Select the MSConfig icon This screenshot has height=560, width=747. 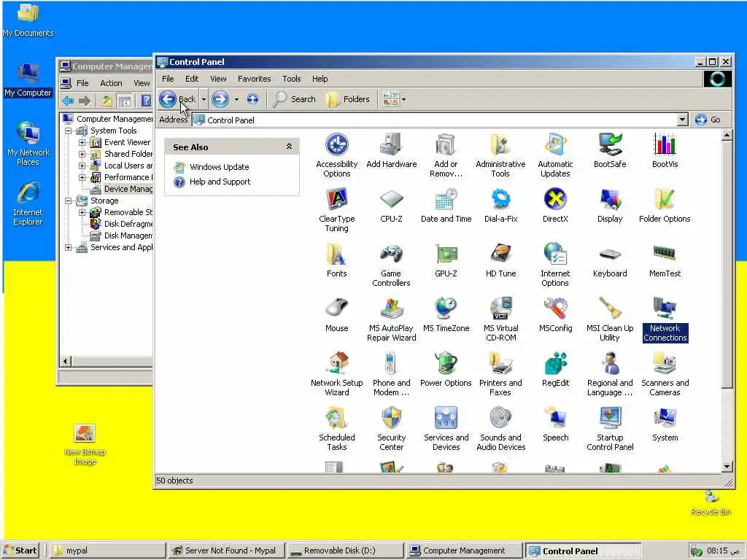555,315
